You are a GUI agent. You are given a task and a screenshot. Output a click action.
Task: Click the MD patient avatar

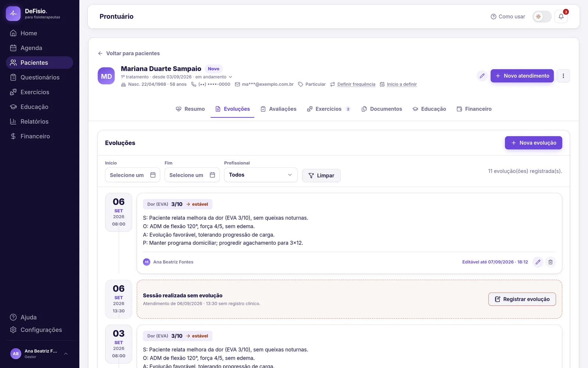(x=106, y=76)
